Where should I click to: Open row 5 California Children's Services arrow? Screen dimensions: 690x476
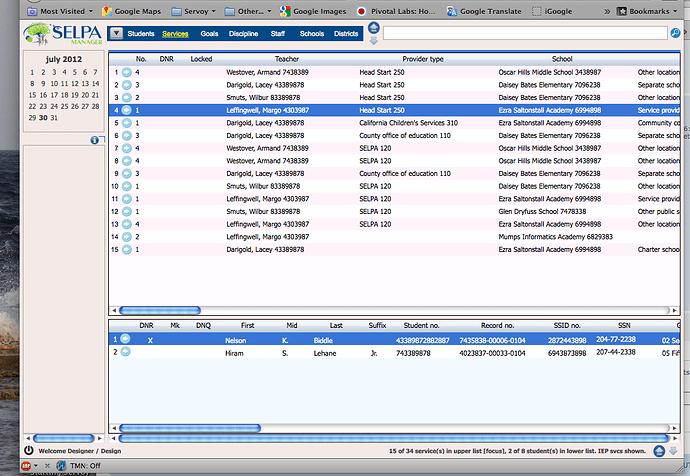[x=126, y=123]
